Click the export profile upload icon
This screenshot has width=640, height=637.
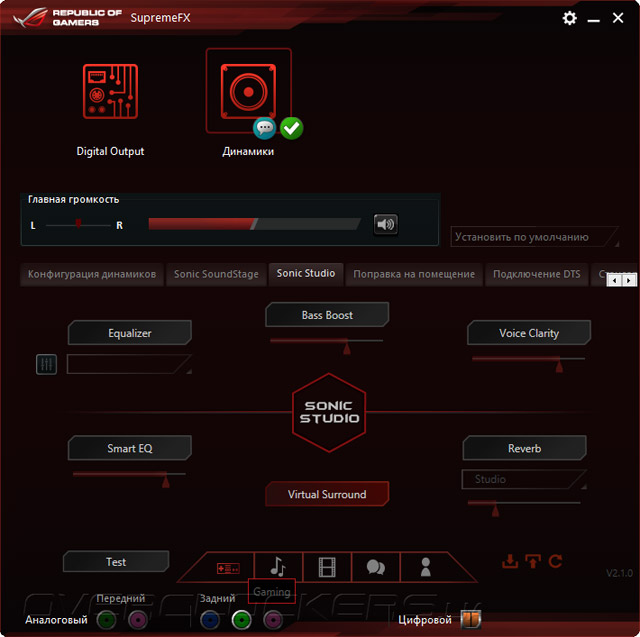pos(533,561)
